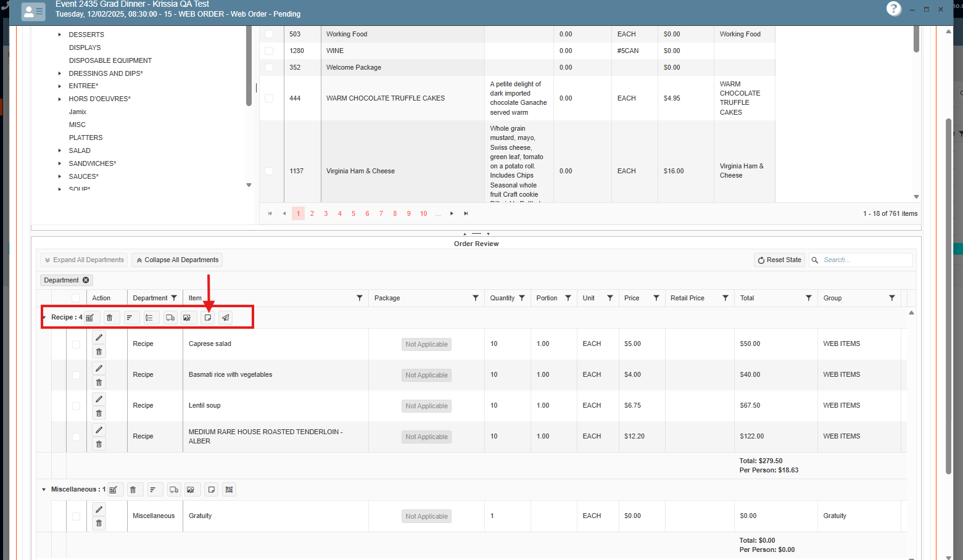Viewport: 963px width, 560px height.
Task: Click the trash icon in Recipe group header
Action: tap(109, 318)
